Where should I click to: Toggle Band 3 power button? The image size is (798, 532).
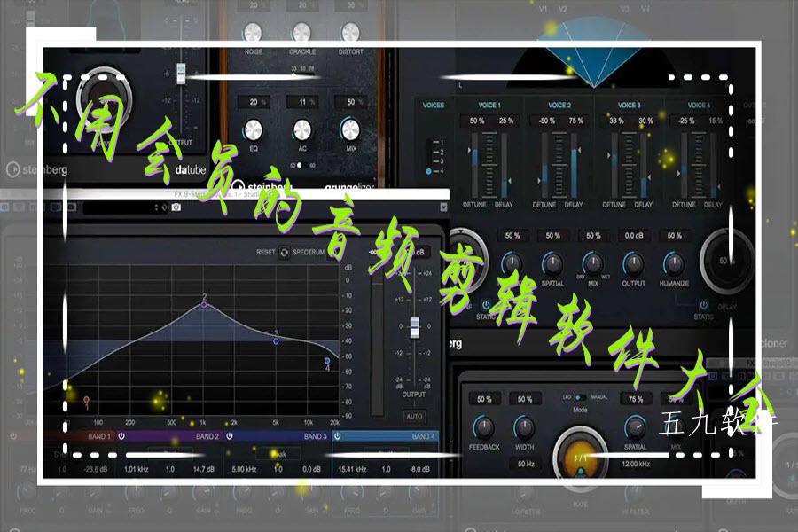click(337, 436)
